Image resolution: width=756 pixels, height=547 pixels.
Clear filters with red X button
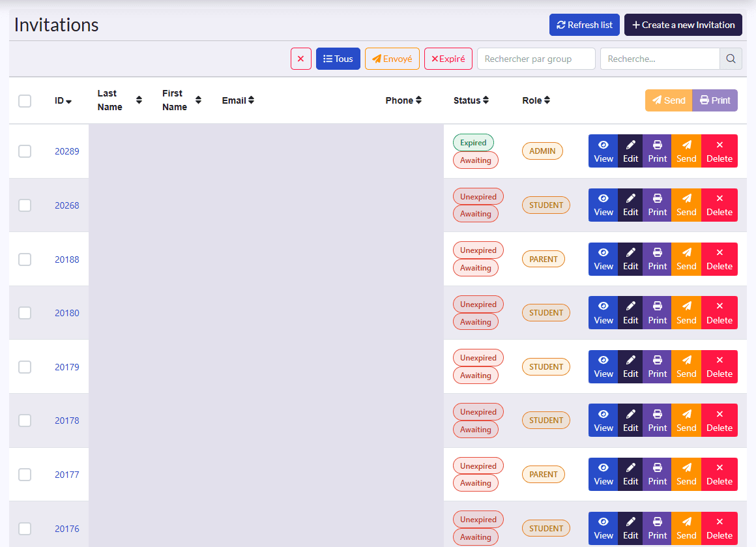pos(301,59)
